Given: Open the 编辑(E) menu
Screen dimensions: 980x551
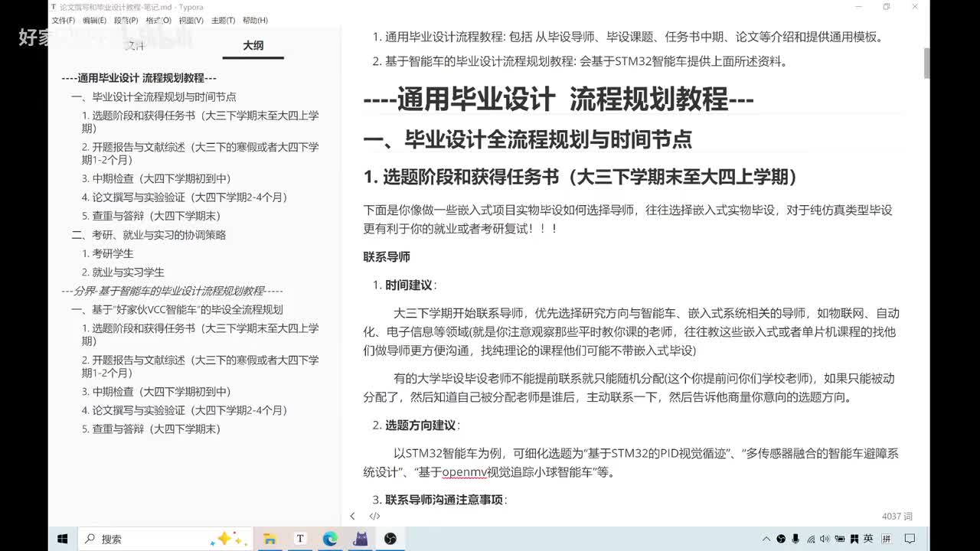Looking at the screenshot, I should tap(95, 20).
